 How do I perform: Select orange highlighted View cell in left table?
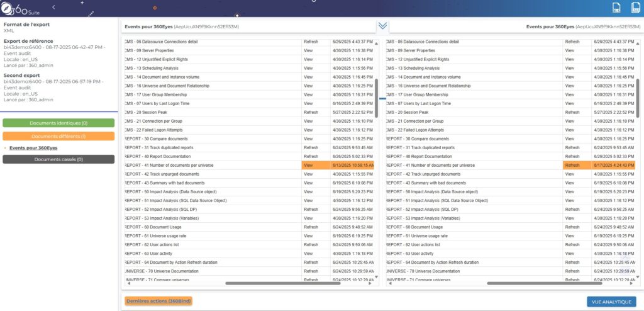(319, 165)
